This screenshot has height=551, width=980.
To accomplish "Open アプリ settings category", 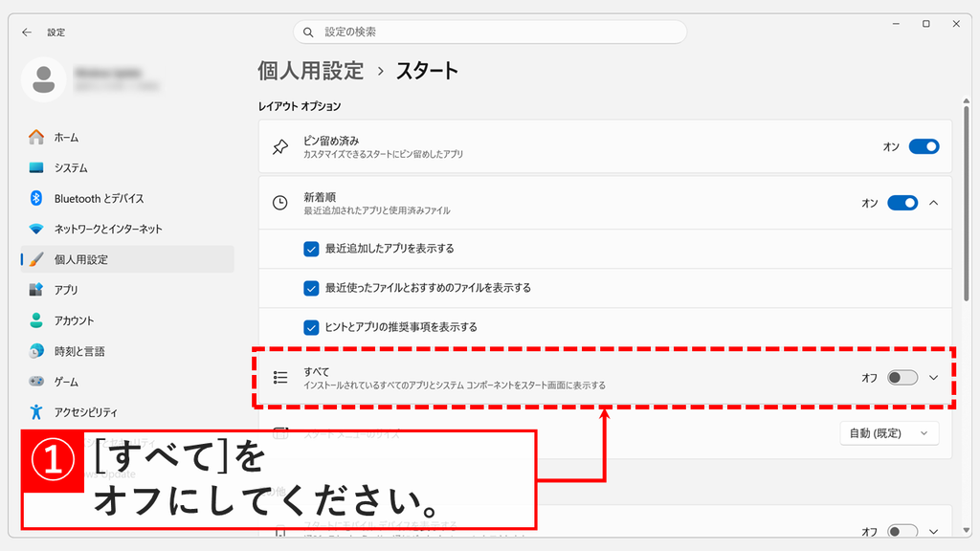I will tap(127, 289).
